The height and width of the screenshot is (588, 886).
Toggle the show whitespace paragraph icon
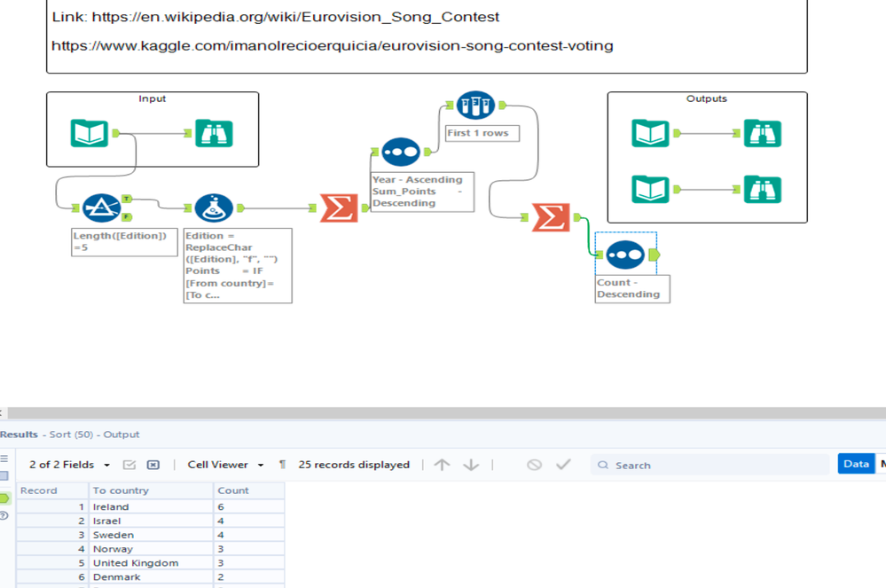[x=282, y=465]
